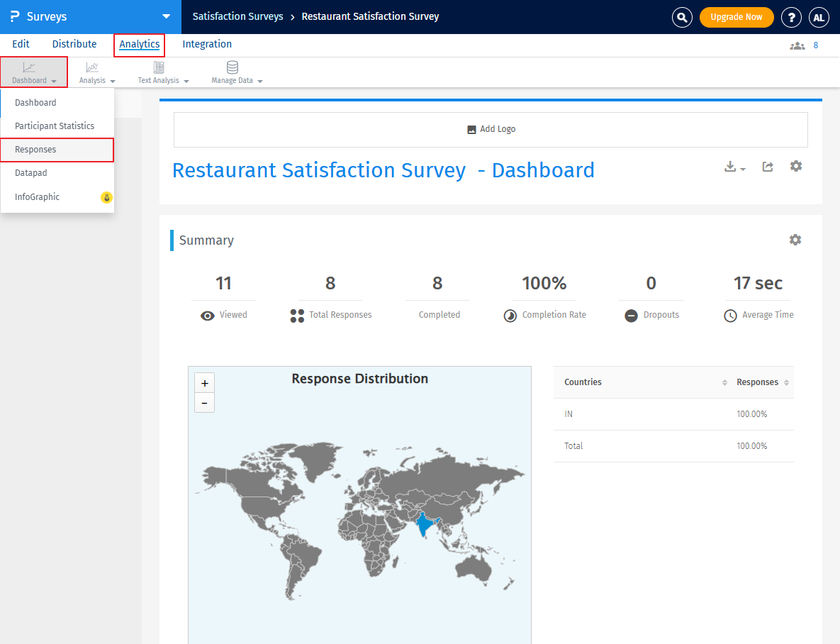Click the Add Logo image icon
Viewport: 840px width, 644px height.
click(471, 129)
